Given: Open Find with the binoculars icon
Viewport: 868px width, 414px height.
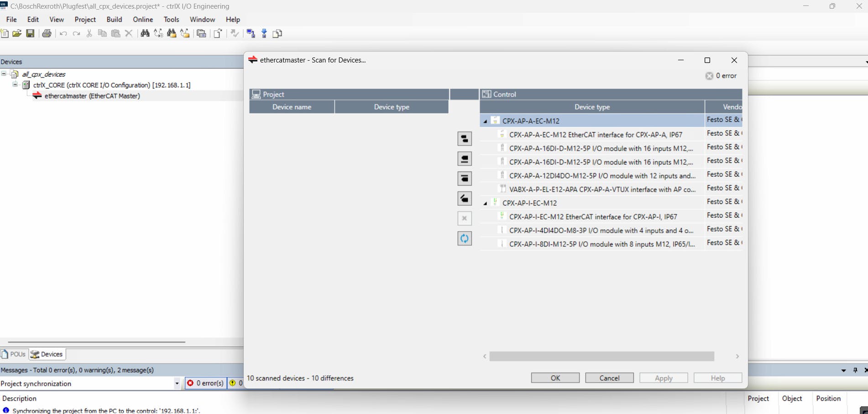Looking at the screenshot, I should pyautogui.click(x=145, y=33).
